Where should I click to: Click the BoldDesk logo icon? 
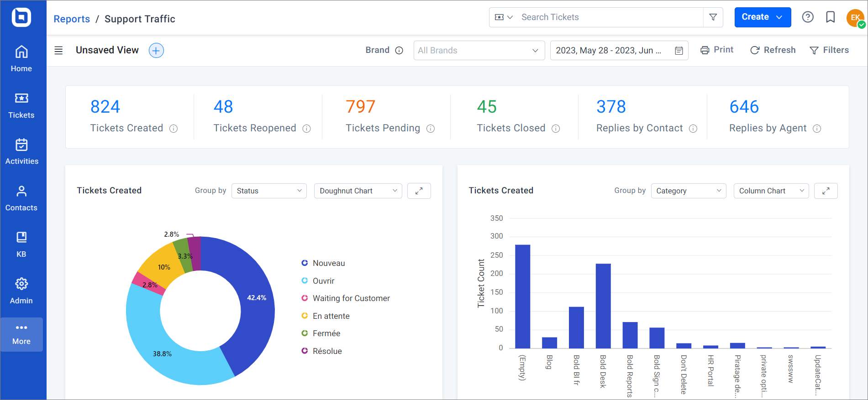click(x=21, y=17)
